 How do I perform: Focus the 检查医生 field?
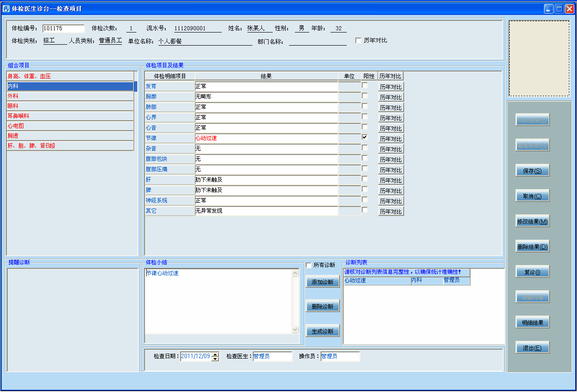273,356
